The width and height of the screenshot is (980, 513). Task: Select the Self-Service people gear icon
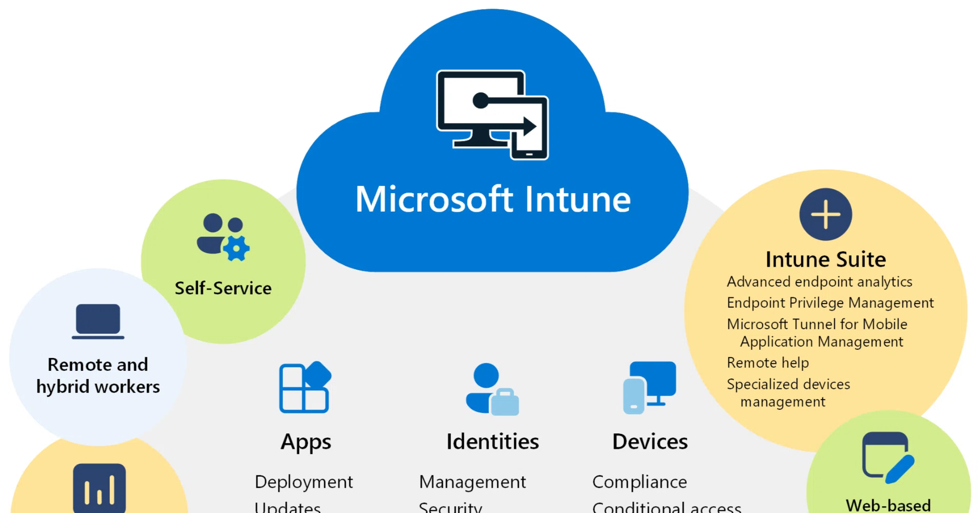click(x=223, y=237)
